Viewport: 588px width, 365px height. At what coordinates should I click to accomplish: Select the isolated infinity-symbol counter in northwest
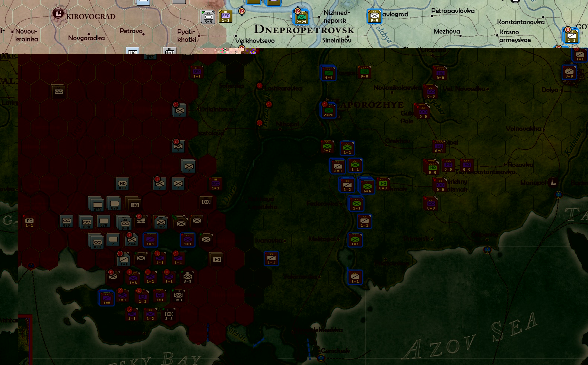[58, 91]
